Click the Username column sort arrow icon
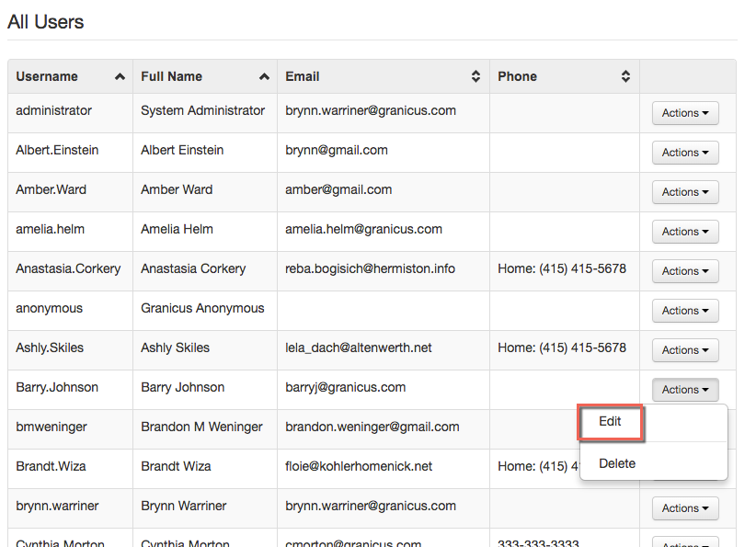 120,77
